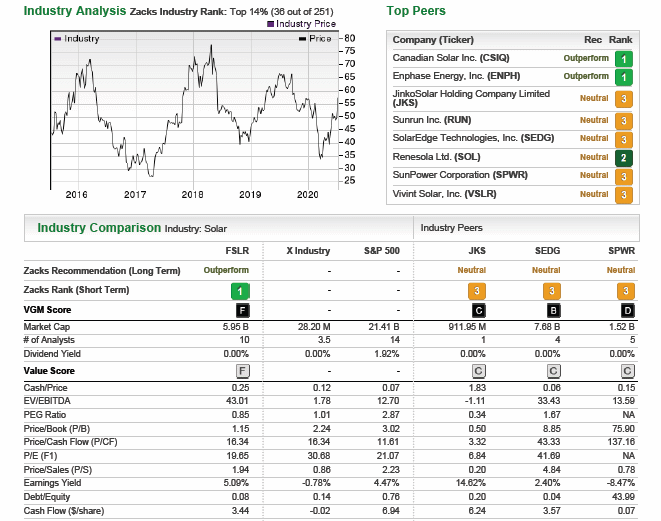Click Value Score row label
The height and width of the screenshot is (521, 661).
49,371
